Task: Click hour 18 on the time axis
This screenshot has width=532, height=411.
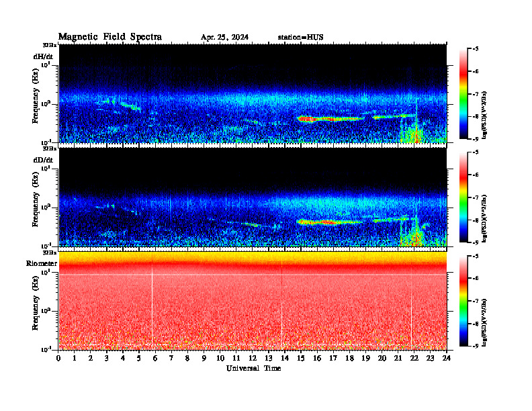Action: (x=349, y=359)
